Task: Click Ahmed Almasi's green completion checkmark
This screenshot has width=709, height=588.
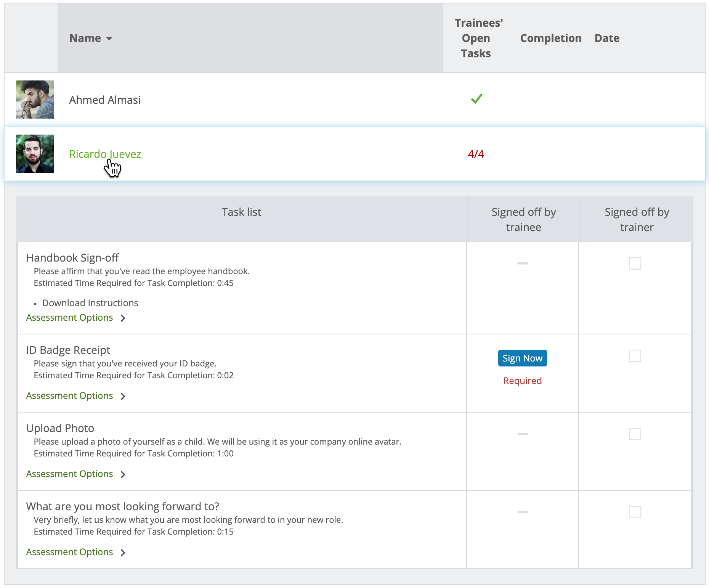Action: pyautogui.click(x=476, y=99)
